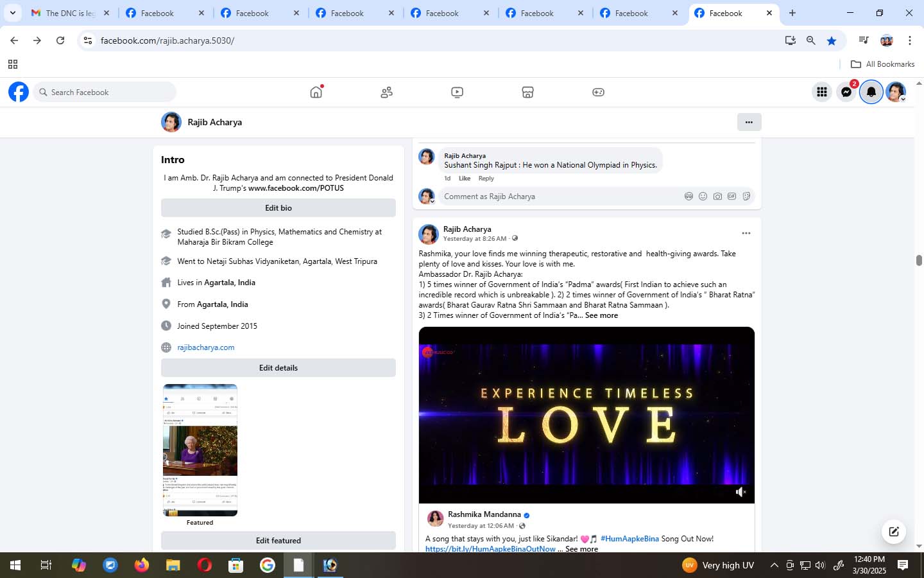Open the Friends icon in top navigation
Screen dimensions: 924x578
click(386, 92)
